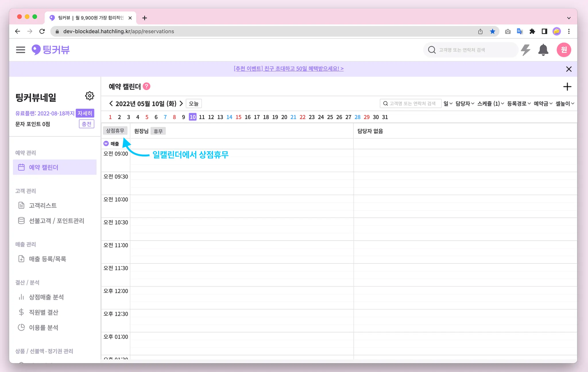Open the friend invite event link
Viewport: 588px width, 372px height.
click(289, 69)
